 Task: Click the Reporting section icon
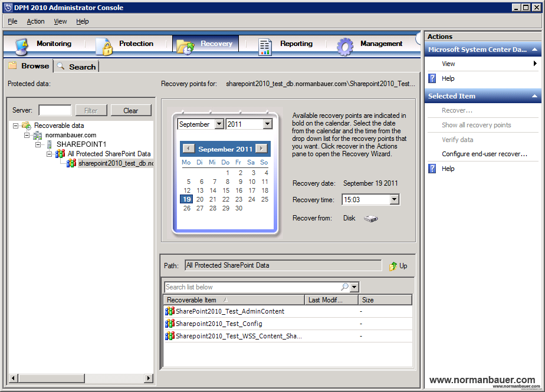(x=265, y=46)
